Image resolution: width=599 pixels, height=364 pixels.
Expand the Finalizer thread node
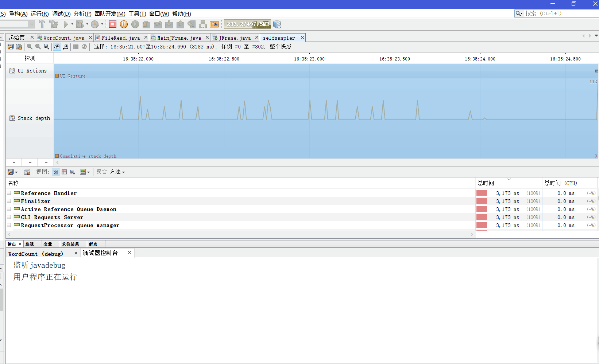click(x=9, y=201)
